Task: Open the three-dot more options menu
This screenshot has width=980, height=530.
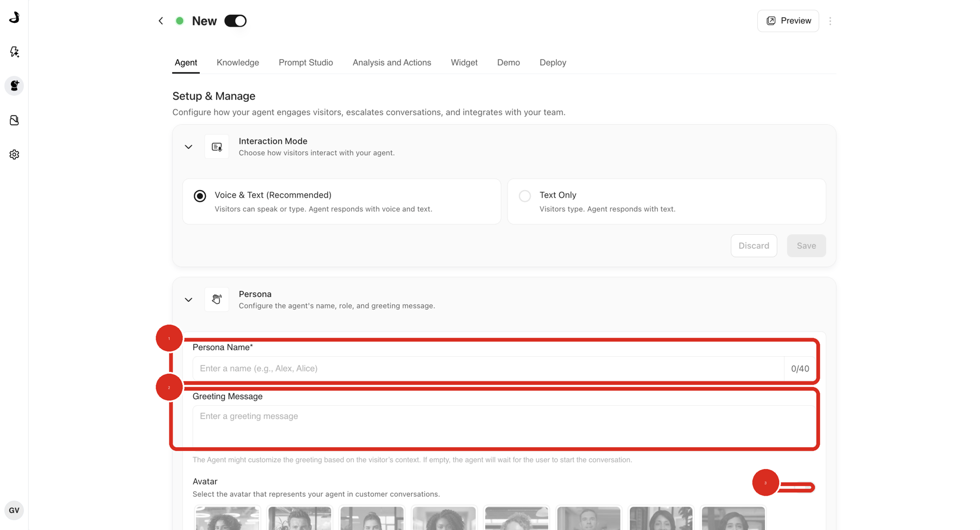Action: [830, 21]
